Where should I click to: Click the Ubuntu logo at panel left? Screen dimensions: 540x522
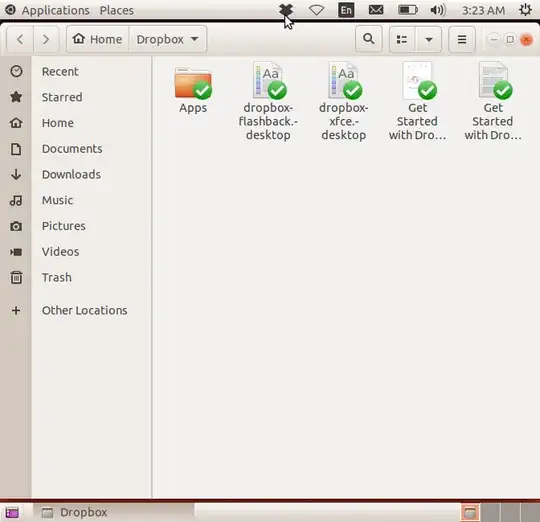pyautogui.click(x=10, y=10)
